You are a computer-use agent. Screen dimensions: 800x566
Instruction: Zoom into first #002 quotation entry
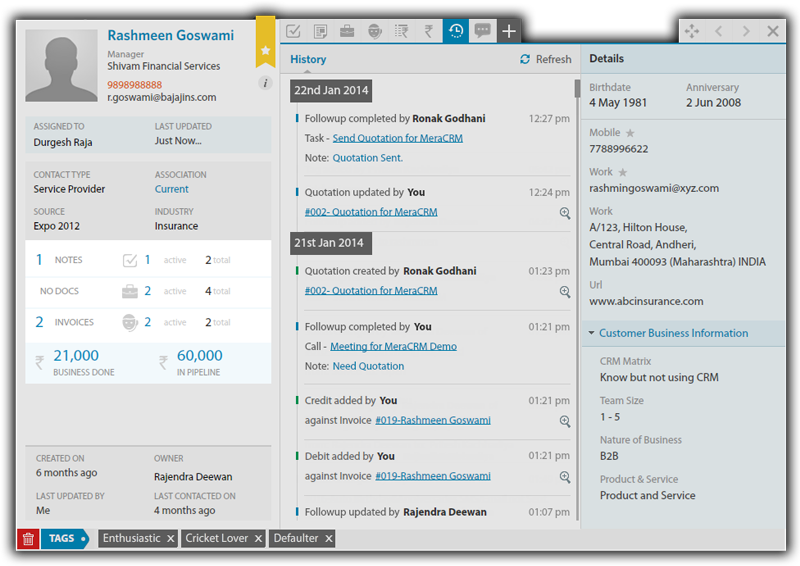point(565,213)
